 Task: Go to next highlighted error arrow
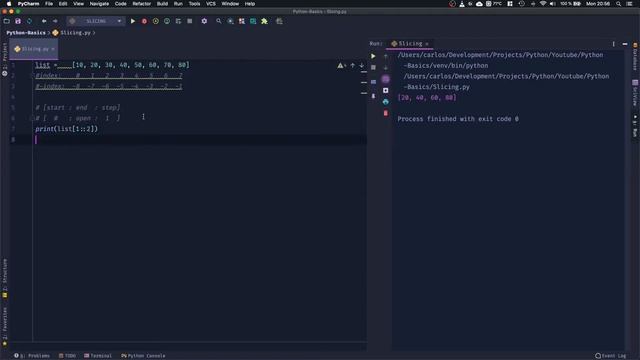362,65
